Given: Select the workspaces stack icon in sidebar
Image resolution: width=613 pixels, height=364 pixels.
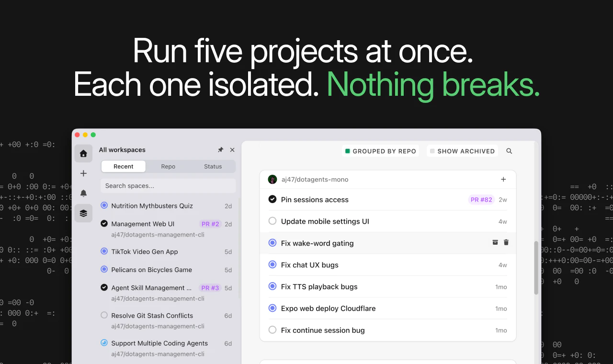Looking at the screenshot, I should pos(83,213).
